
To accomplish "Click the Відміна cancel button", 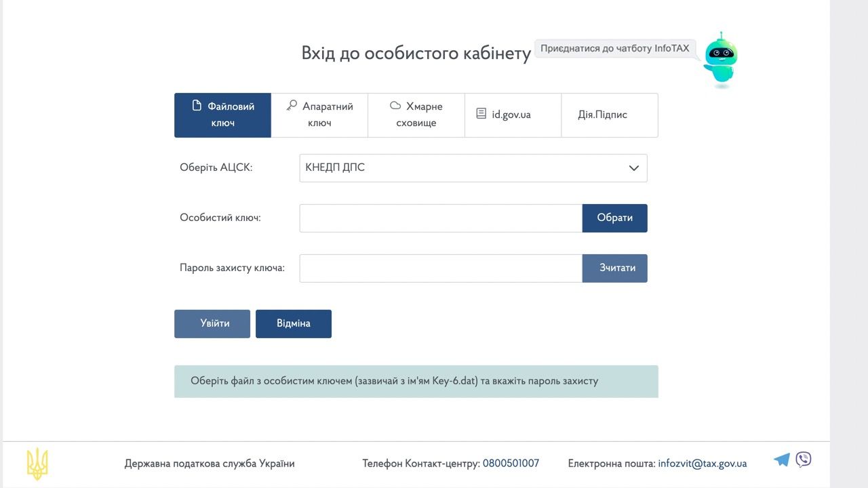I will click(x=294, y=324).
